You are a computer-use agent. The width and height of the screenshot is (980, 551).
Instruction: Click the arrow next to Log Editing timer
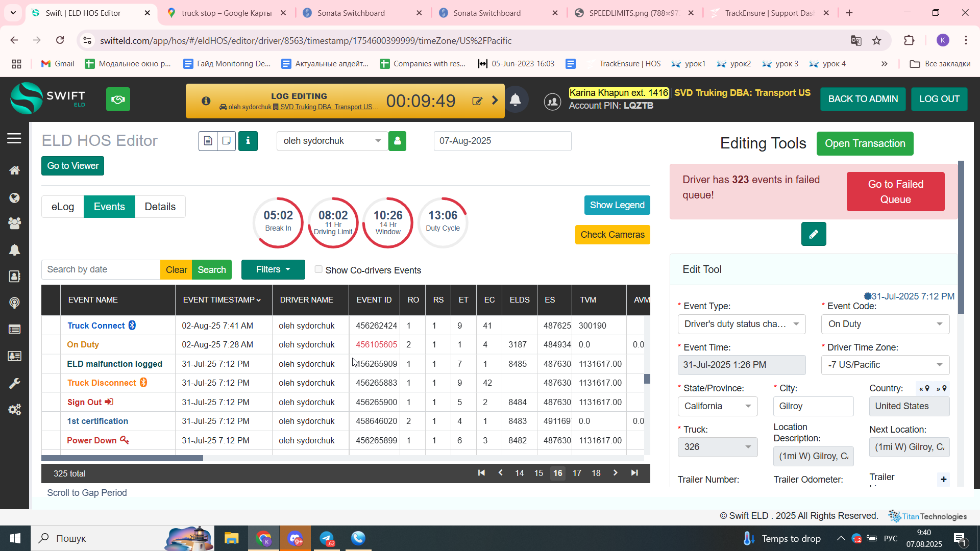pyautogui.click(x=495, y=101)
